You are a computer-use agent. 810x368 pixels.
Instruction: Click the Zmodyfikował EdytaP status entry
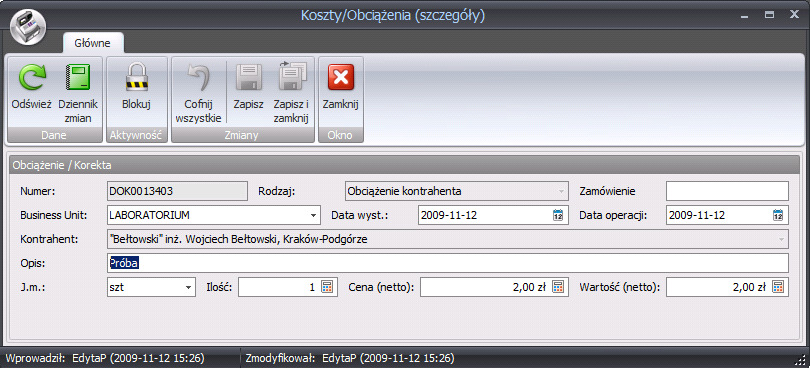tap(350, 358)
